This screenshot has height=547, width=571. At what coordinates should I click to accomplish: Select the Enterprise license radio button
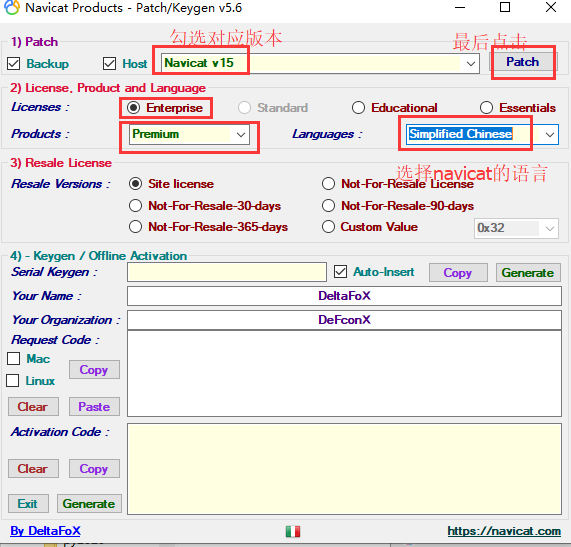133,108
